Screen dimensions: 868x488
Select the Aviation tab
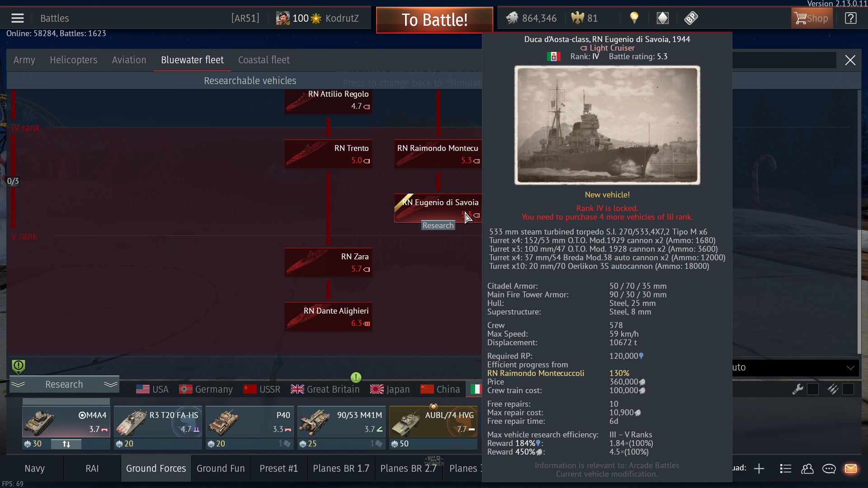[129, 60]
